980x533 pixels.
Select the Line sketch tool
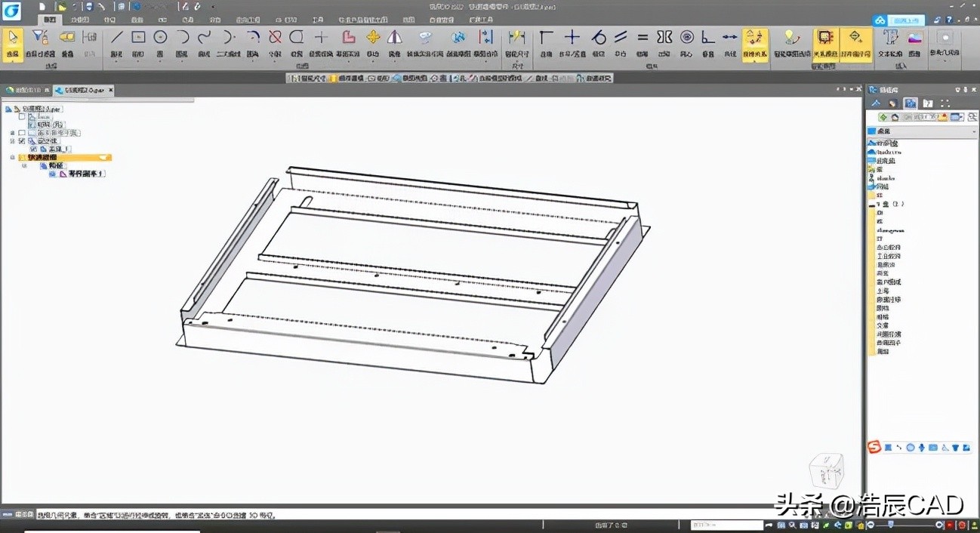click(116, 39)
